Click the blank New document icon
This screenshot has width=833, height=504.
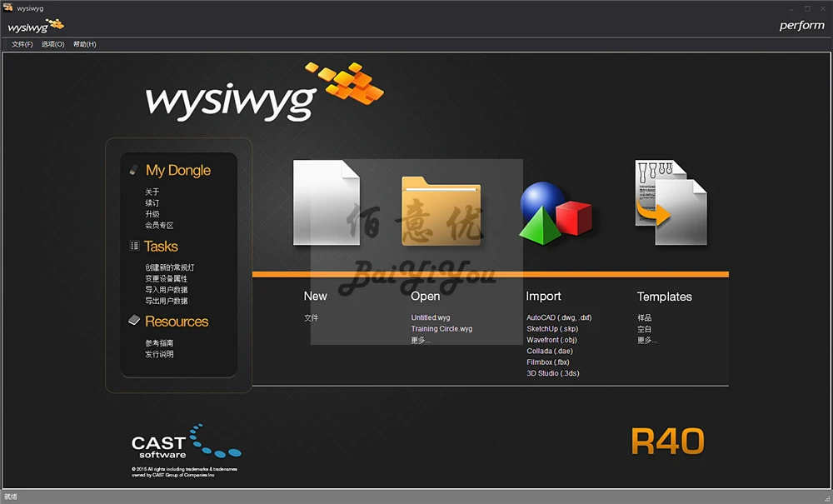tap(327, 203)
